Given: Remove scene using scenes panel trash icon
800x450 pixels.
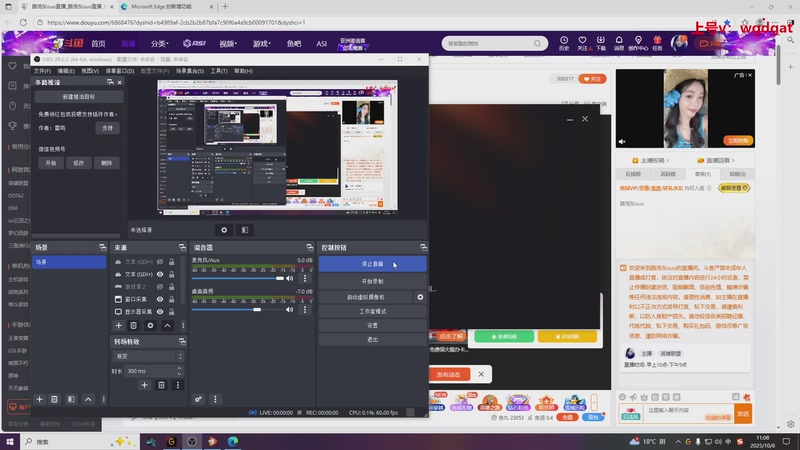Looking at the screenshot, I should pos(54,399).
